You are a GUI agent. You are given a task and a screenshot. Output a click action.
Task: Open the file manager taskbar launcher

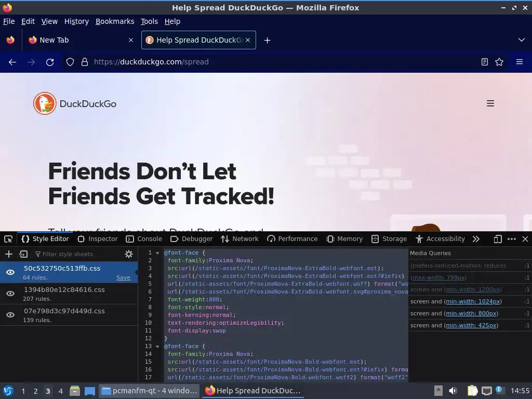pos(75,391)
